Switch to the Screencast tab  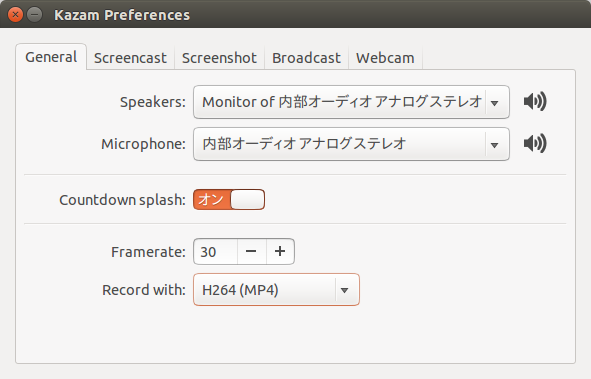coord(130,58)
